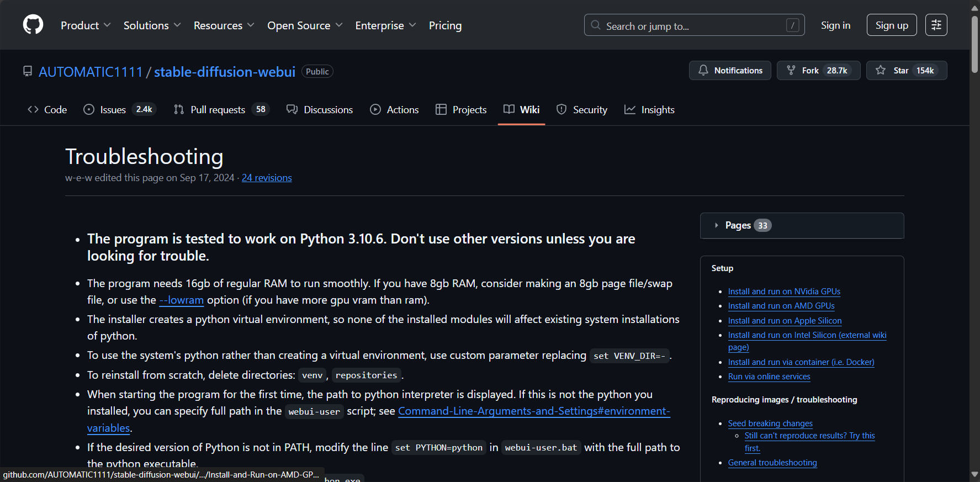
Task: Click the Fork count 28.7k badge
Action: click(x=837, y=70)
